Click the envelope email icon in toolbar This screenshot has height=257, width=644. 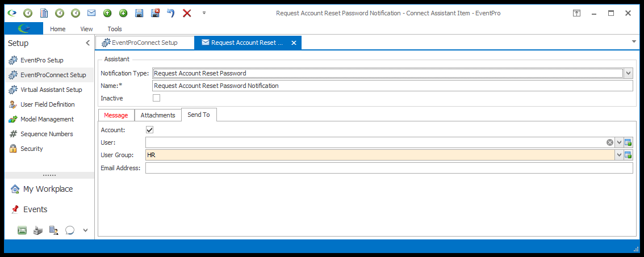91,13
